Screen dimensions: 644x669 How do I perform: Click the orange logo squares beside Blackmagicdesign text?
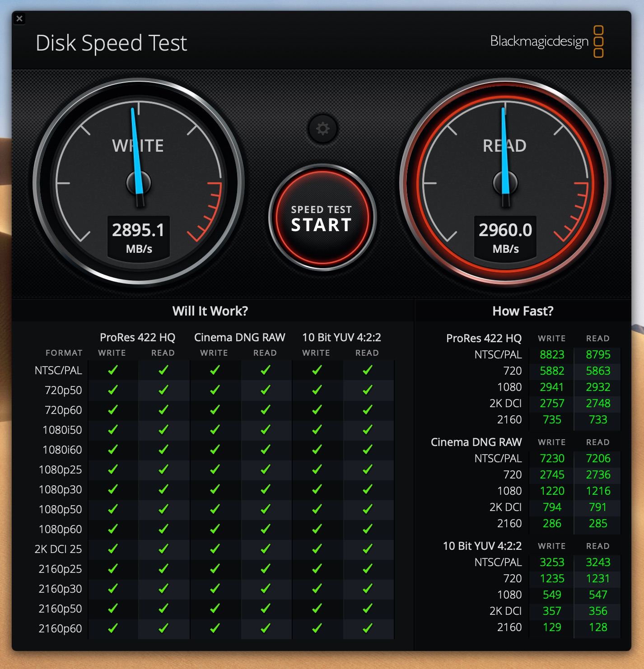[x=599, y=41]
